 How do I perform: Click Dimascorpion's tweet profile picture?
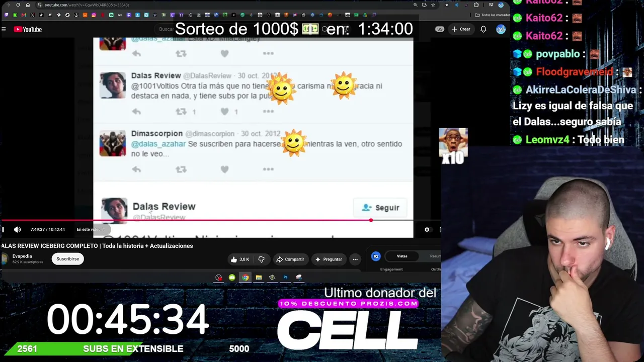click(113, 143)
